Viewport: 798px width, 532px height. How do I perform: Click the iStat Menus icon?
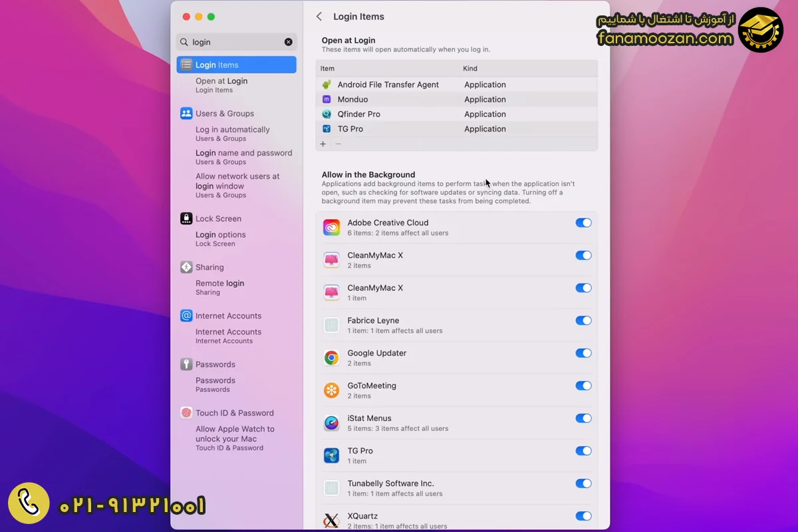click(331, 423)
